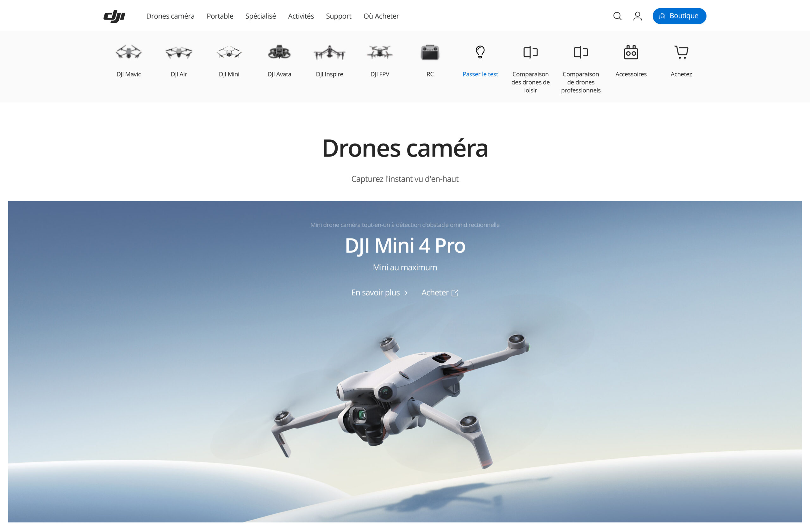Click the DJI logo
810x532 pixels.
(x=114, y=16)
